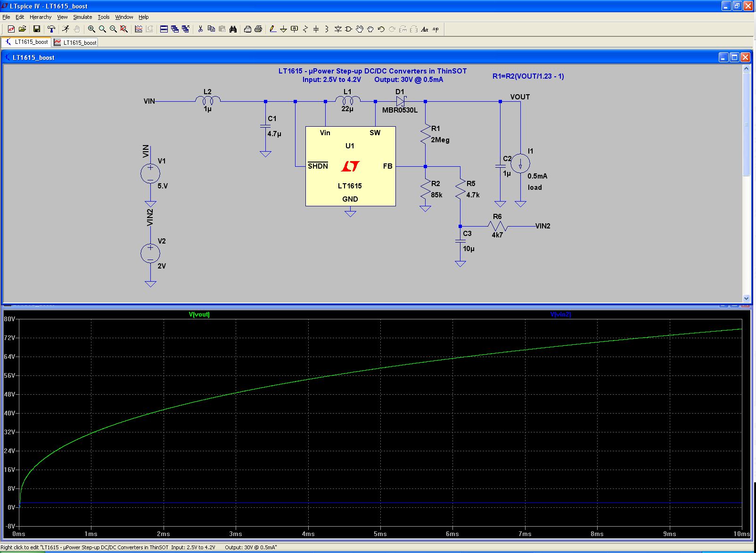Screen dimensions: 756x553
Task: Click the R1 2Meg resistor value
Action: (440, 140)
